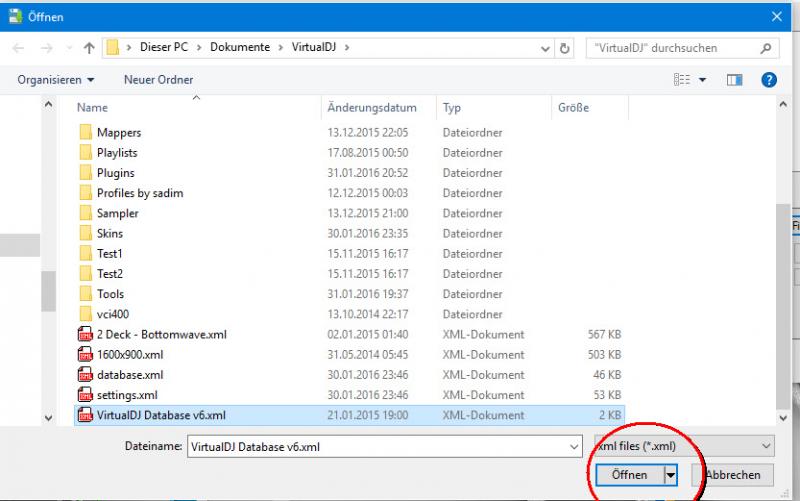The image size is (800, 501).
Task: Create folder with Neuer Ordner
Action: coord(159,80)
